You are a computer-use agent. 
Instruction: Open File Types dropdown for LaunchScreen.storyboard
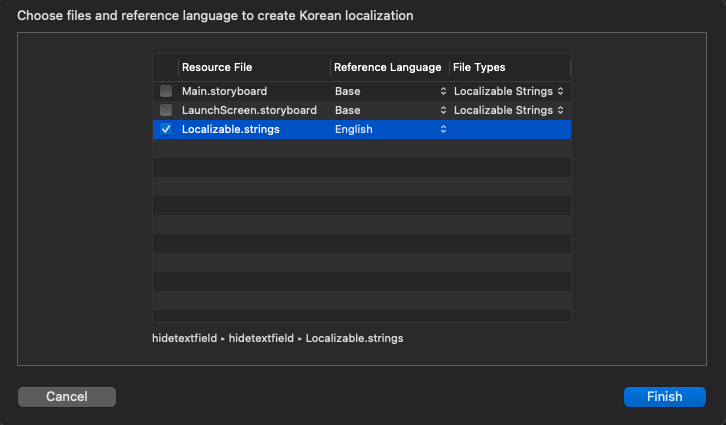tap(508, 110)
